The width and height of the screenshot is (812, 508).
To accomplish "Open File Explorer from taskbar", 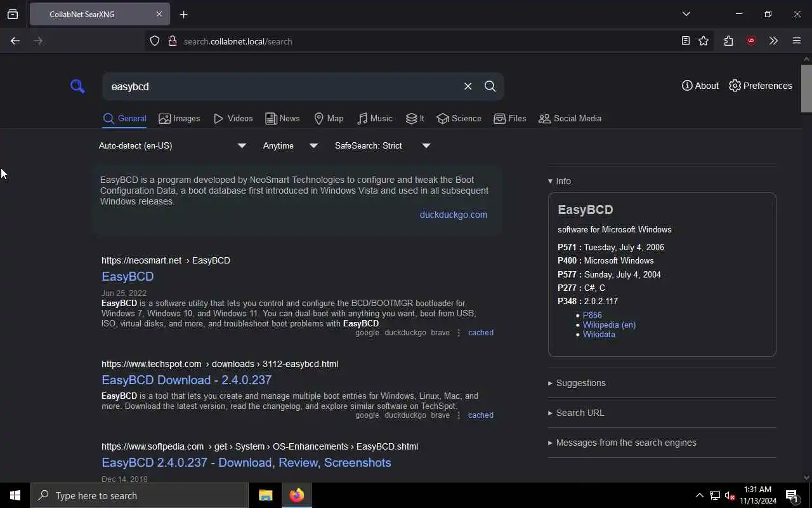I will coord(265,495).
